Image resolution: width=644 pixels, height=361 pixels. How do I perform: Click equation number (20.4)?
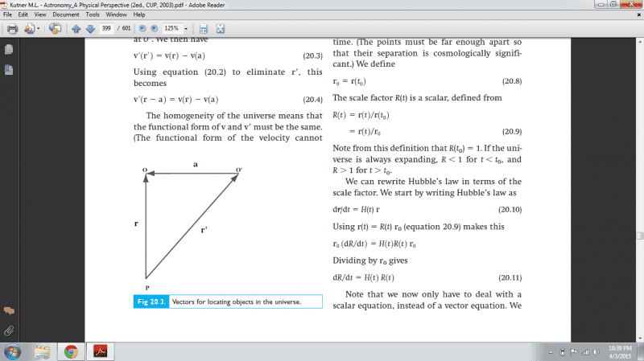(x=312, y=99)
